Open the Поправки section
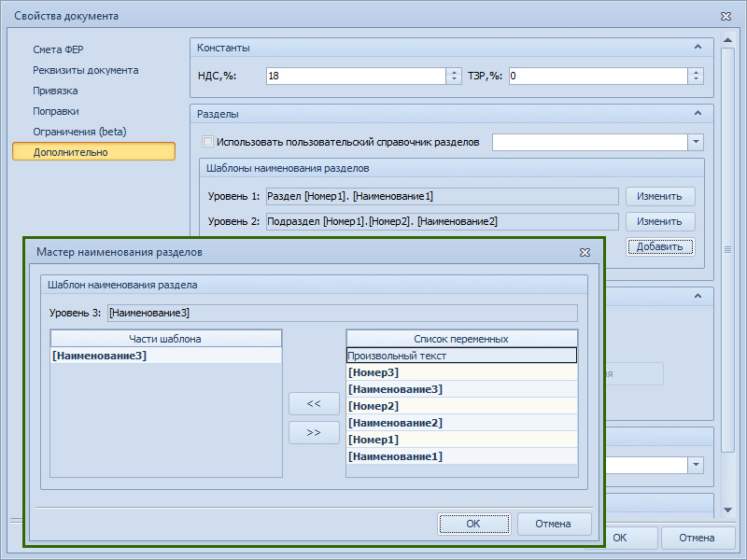This screenshot has width=747, height=560. [56, 111]
